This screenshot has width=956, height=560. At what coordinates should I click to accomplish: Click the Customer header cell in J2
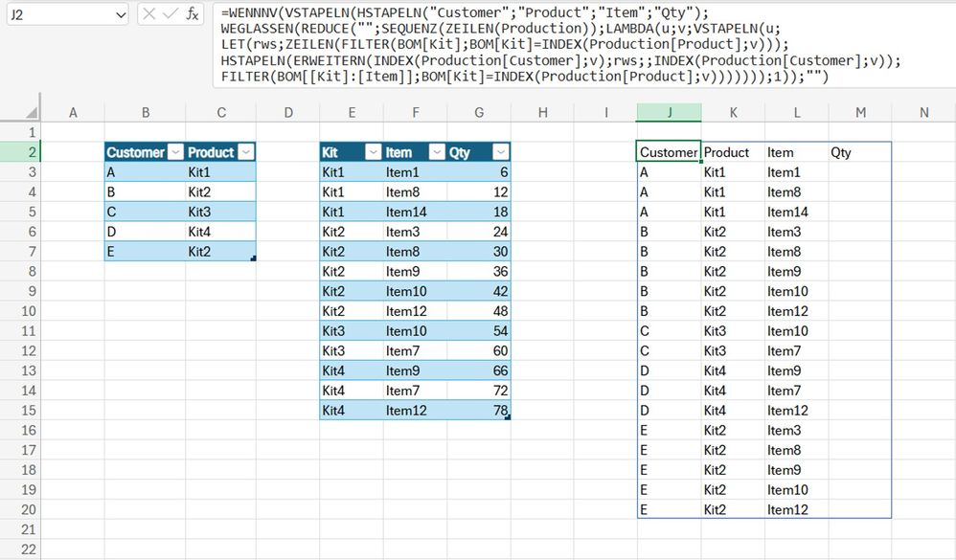[670, 152]
